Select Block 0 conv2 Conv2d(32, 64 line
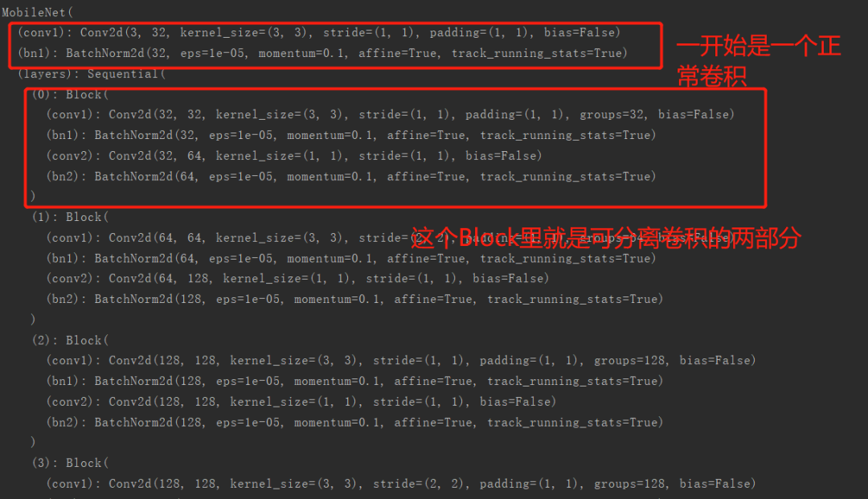Screen dimensions: 868x499 pos(294,156)
